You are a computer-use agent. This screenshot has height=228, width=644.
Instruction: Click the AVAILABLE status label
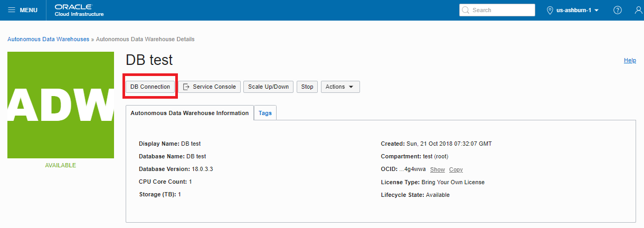pyautogui.click(x=61, y=165)
